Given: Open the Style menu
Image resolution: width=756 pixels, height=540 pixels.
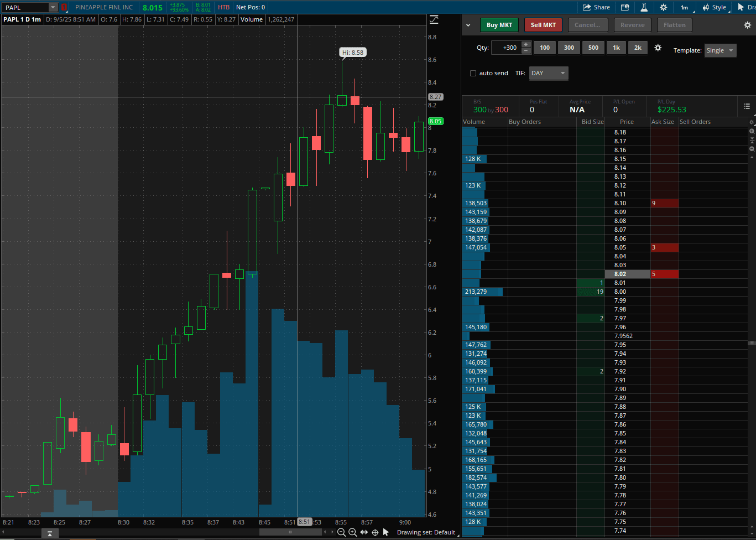Looking at the screenshot, I should click(715, 7).
